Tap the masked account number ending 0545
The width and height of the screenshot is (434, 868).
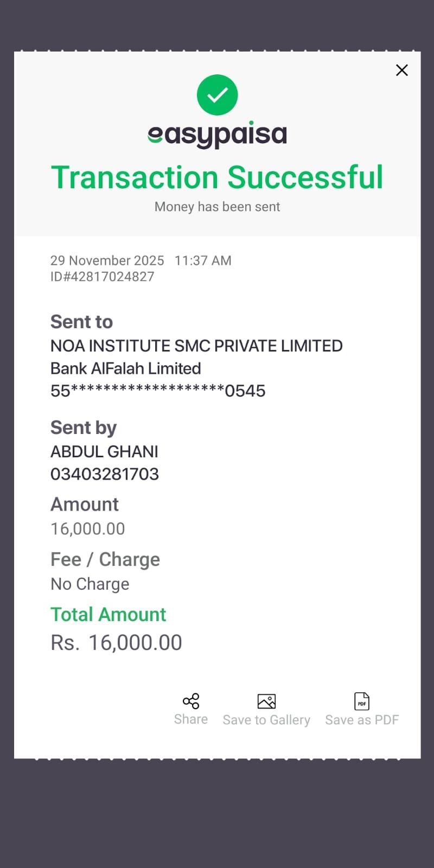click(158, 391)
